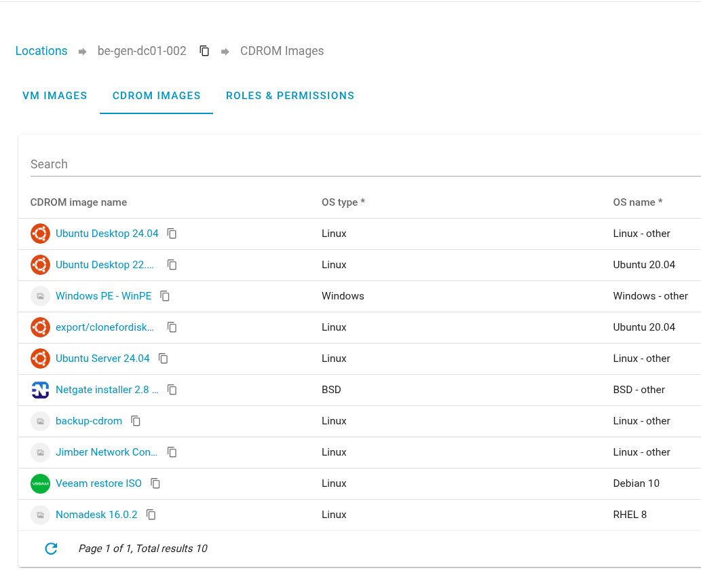Open the Jimber Network Con... image entry
Image resolution: width=701 pixels, height=588 pixels.
107,452
